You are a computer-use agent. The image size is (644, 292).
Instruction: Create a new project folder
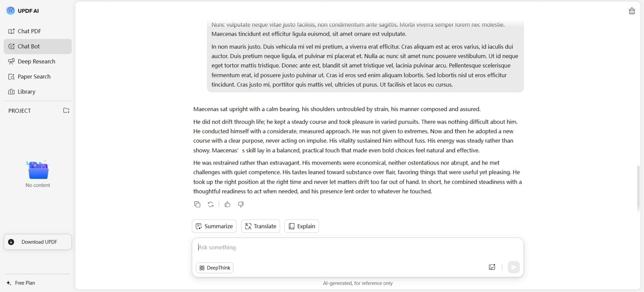(x=66, y=111)
